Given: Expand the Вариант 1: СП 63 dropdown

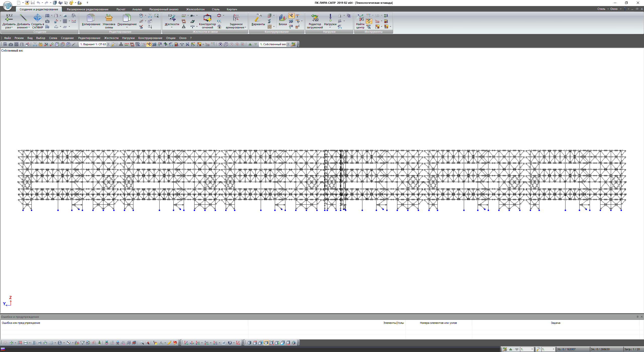Looking at the screenshot, I should coord(108,44).
